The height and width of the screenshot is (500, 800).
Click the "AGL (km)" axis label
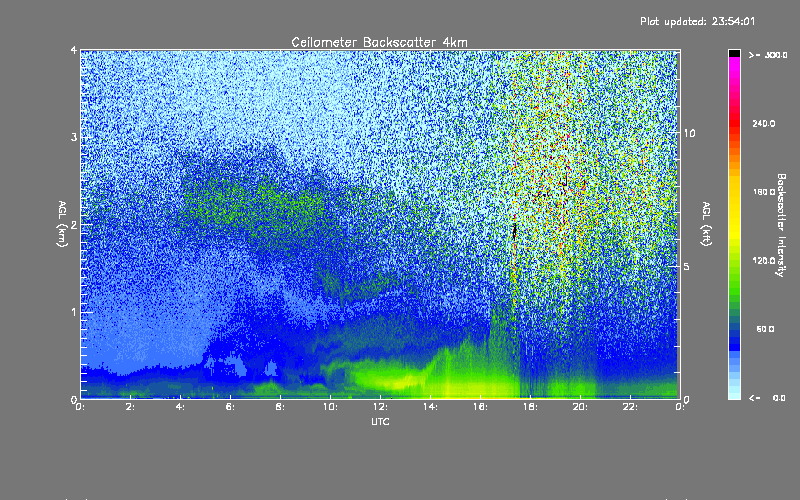point(62,224)
